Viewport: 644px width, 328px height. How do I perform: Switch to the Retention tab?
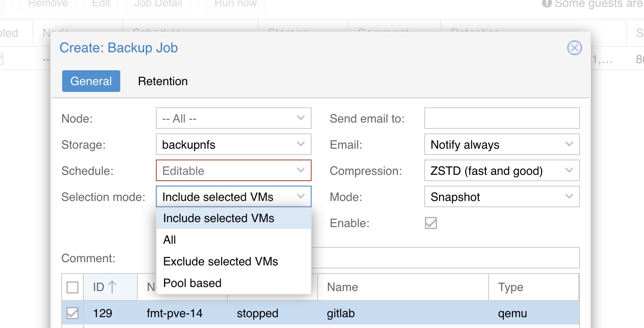pos(163,81)
